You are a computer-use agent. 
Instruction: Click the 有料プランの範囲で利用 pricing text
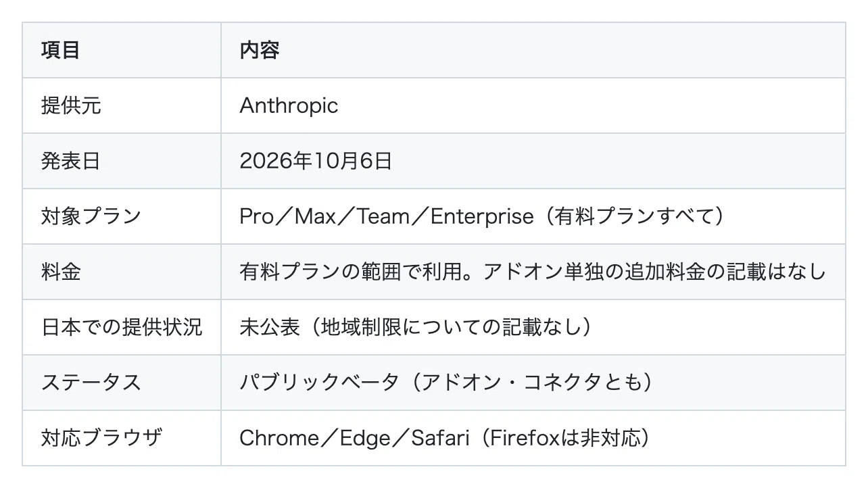tap(339, 272)
